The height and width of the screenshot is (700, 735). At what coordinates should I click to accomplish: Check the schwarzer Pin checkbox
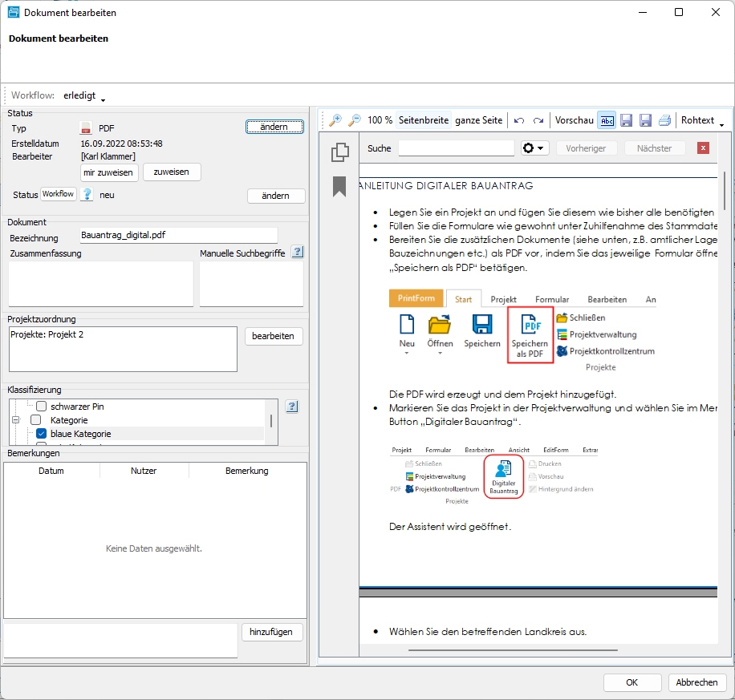41,407
